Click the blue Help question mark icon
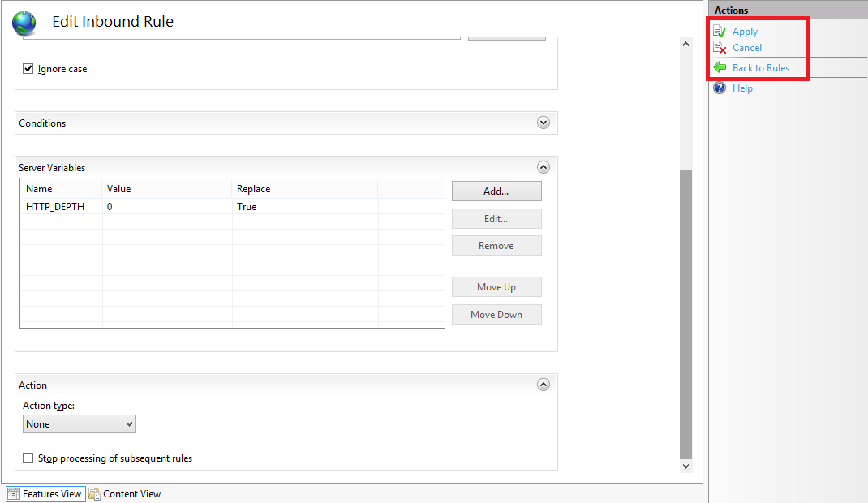868x503 pixels. click(x=720, y=88)
